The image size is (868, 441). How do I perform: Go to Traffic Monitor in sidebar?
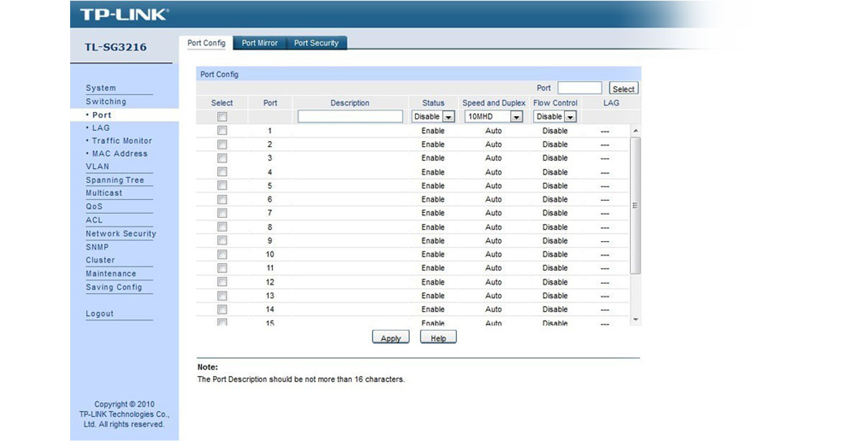coord(122,141)
